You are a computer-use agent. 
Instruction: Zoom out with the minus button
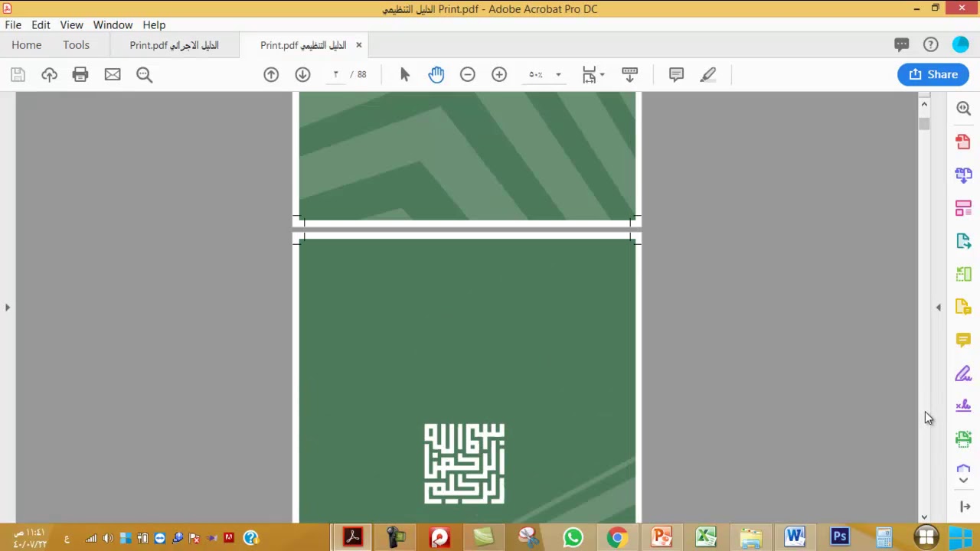coord(468,74)
